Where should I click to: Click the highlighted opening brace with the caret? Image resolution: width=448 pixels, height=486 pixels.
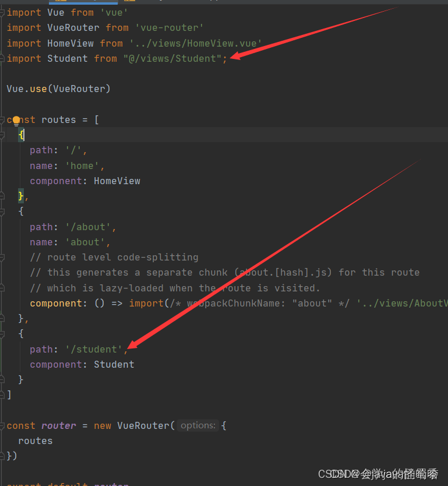point(21,135)
